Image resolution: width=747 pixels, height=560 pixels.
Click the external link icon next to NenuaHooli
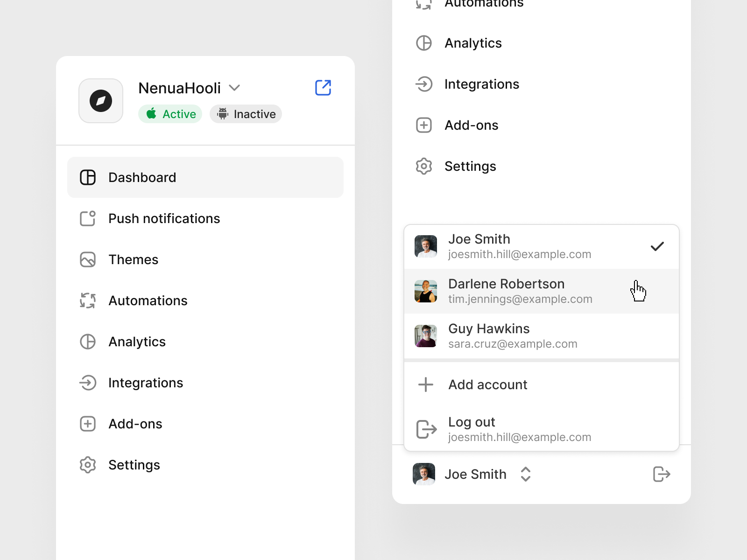[323, 87]
